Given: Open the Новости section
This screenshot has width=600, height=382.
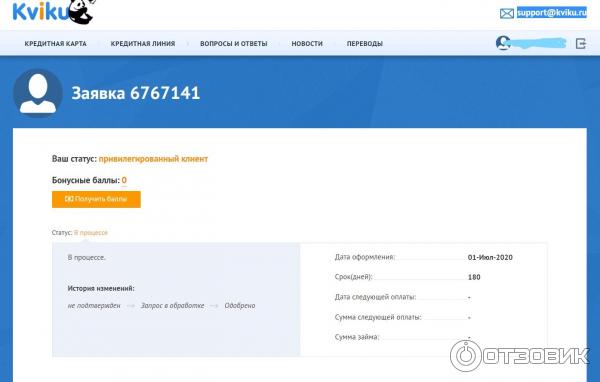Looking at the screenshot, I should [x=307, y=44].
